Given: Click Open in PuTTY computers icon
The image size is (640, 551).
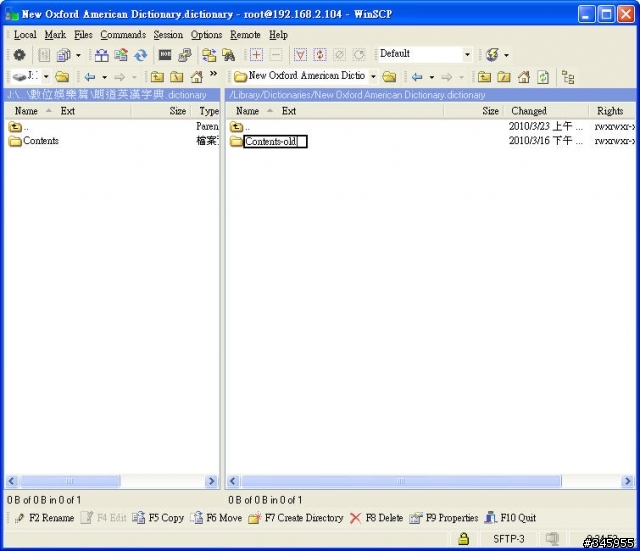Looking at the screenshot, I should click(x=185, y=55).
